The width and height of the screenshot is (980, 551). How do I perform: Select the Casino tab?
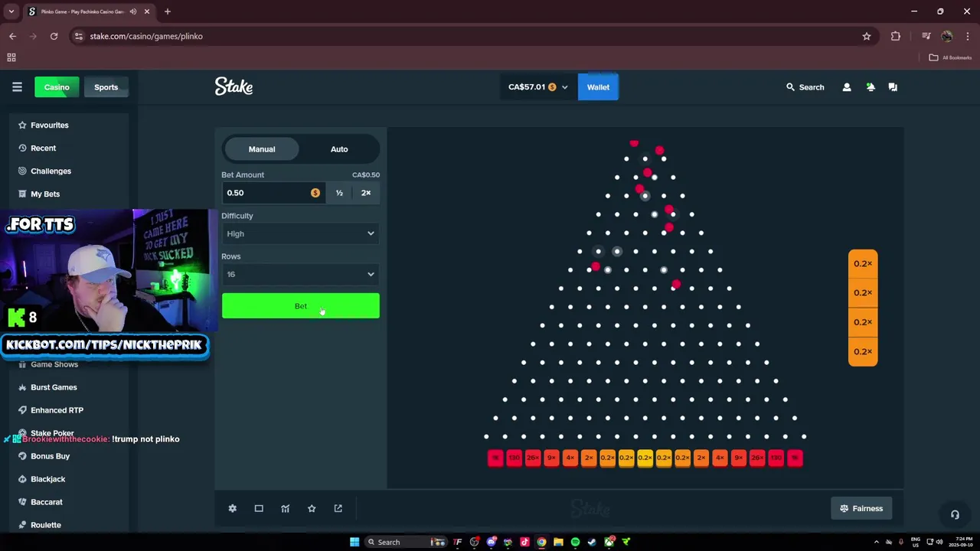pyautogui.click(x=57, y=87)
